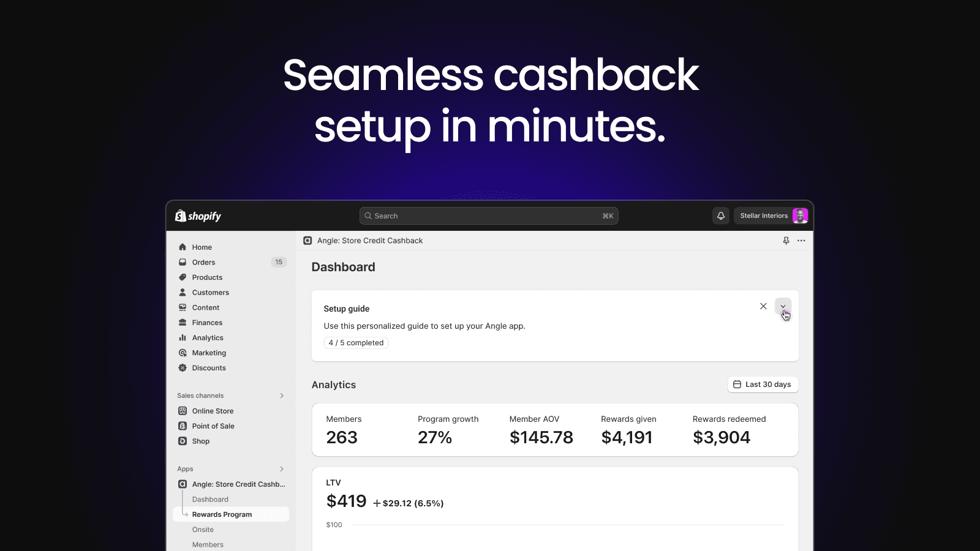Open the Marketing megaphone icon
The width and height of the screenshot is (980, 551).
pos(183,353)
